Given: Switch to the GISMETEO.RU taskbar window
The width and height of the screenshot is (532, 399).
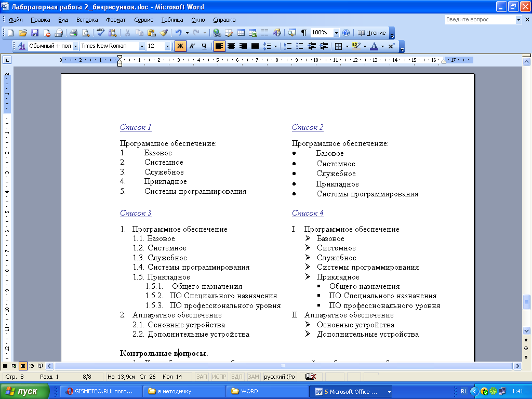Looking at the screenshot, I should point(100,392).
